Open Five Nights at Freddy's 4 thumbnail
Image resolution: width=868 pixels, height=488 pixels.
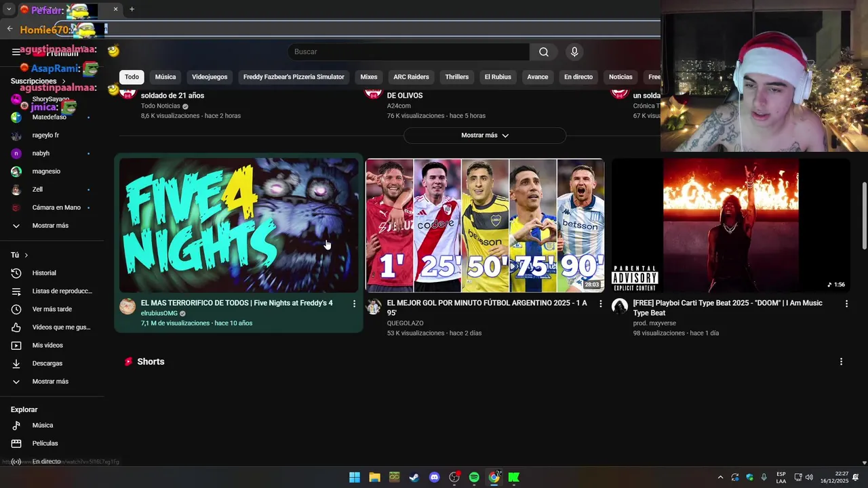tap(239, 225)
